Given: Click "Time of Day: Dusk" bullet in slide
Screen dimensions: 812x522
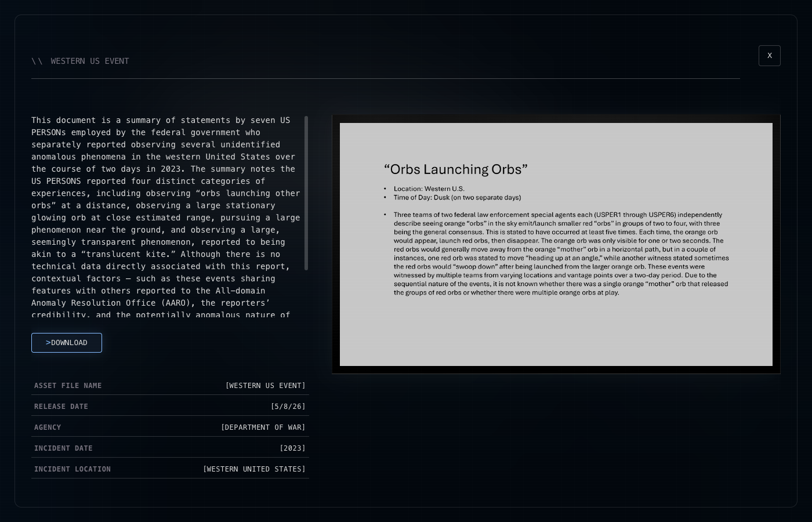Looking at the screenshot, I should click(457, 197).
